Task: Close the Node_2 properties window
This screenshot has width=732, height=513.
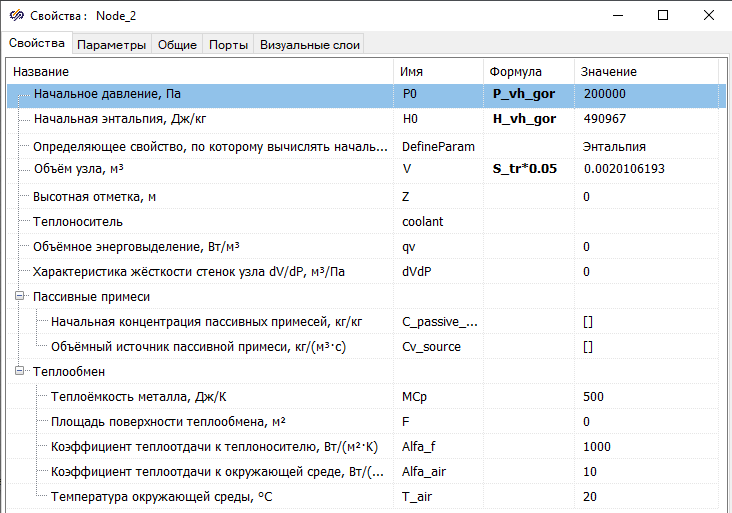Action: click(x=708, y=16)
